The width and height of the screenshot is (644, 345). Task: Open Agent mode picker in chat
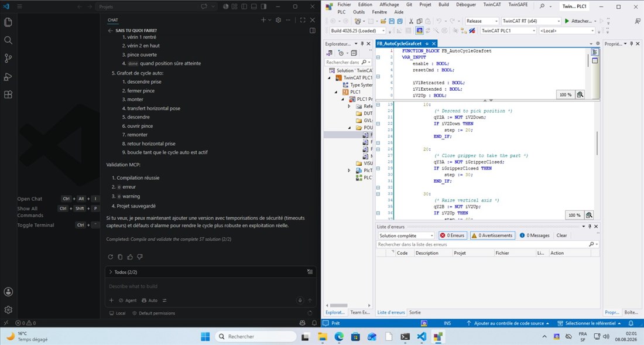click(128, 300)
